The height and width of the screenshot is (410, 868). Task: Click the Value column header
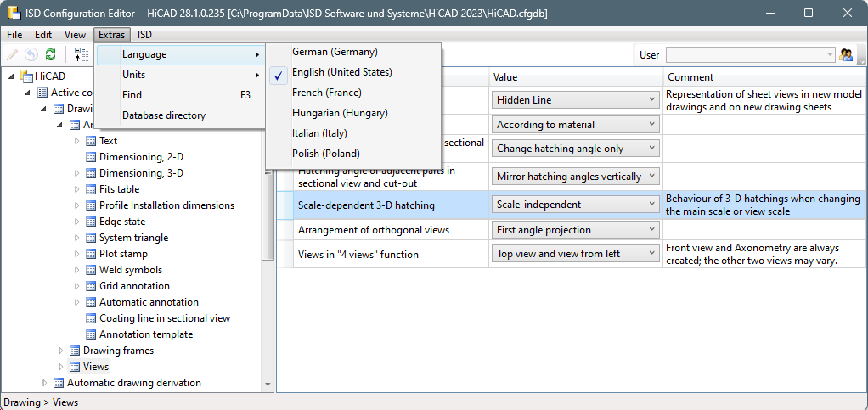click(576, 77)
